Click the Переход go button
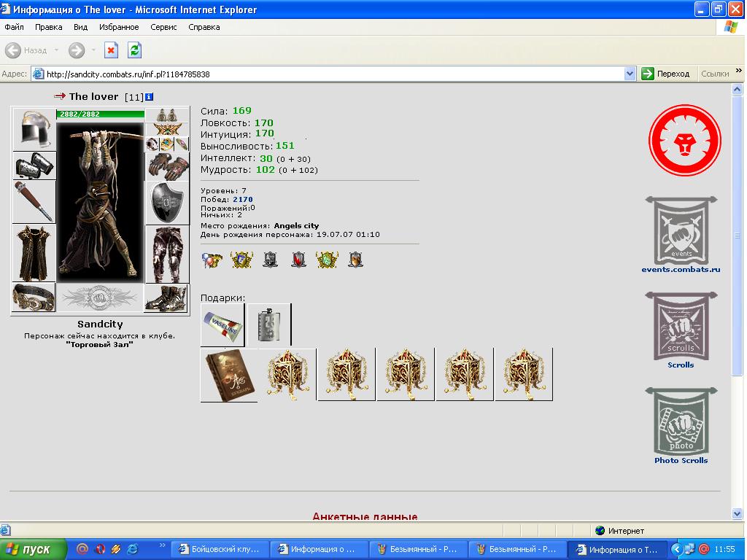 pyautogui.click(x=665, y=74)
